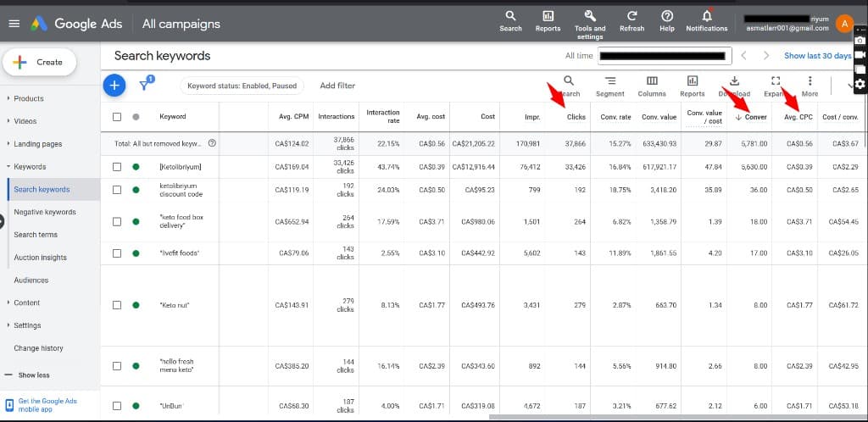Open Auction insights in the sidebar
Image resolution: width=868 pixels, height=422 pixels.
[40, 257]
